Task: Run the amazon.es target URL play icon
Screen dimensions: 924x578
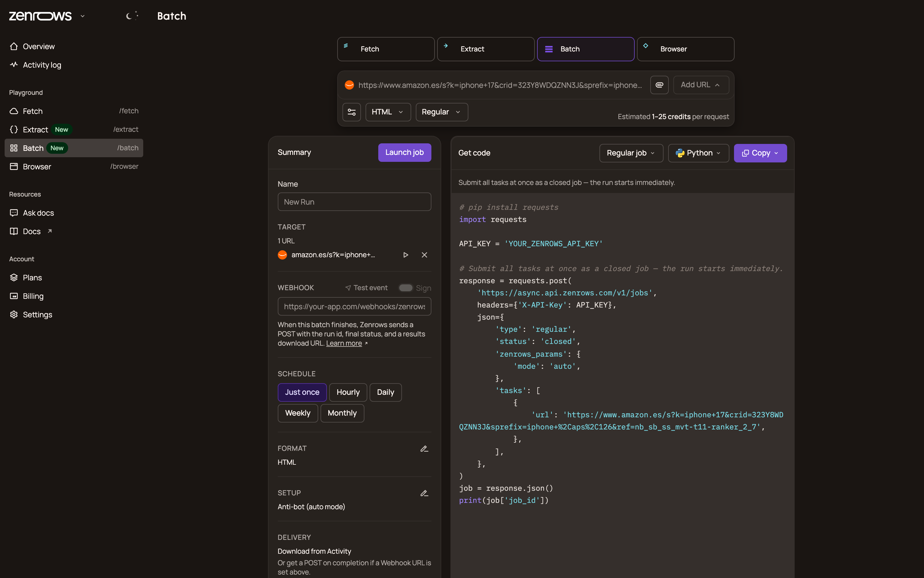Action: click(x=405, y=255)
